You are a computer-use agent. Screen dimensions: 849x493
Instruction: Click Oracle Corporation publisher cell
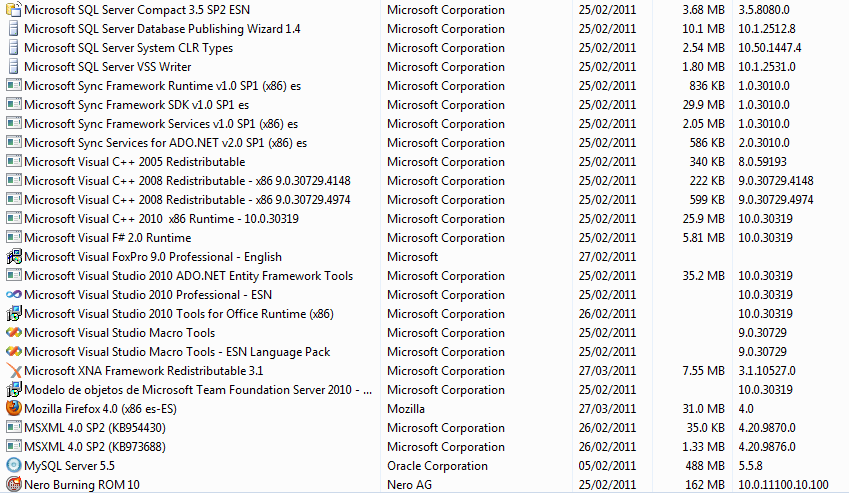coord(437,465)
